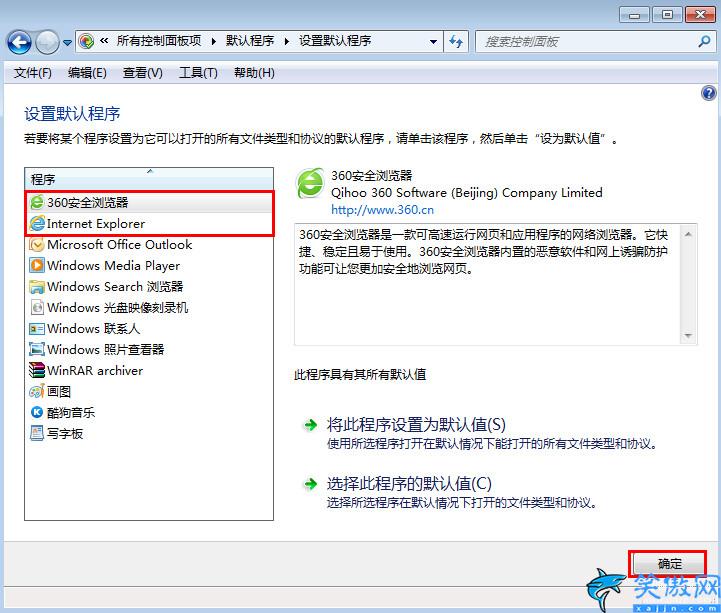Open the 查看(V) menu

pyautogui.click(x=143, y=73)
